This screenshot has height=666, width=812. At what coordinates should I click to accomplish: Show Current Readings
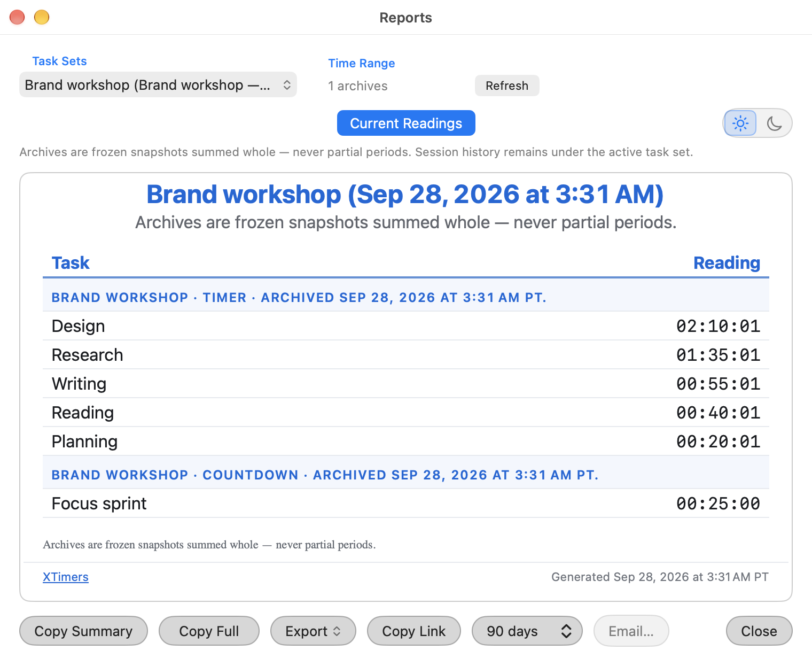click(x=406, y=123)
